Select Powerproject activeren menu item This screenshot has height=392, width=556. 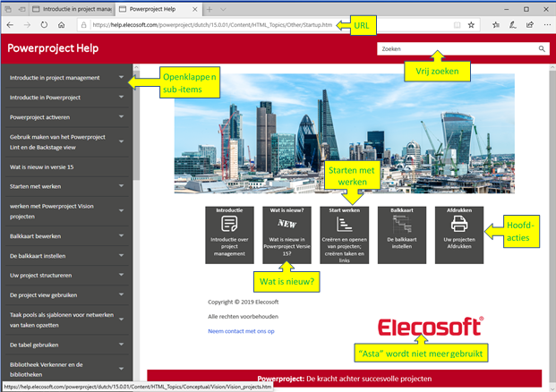(39, 117)
